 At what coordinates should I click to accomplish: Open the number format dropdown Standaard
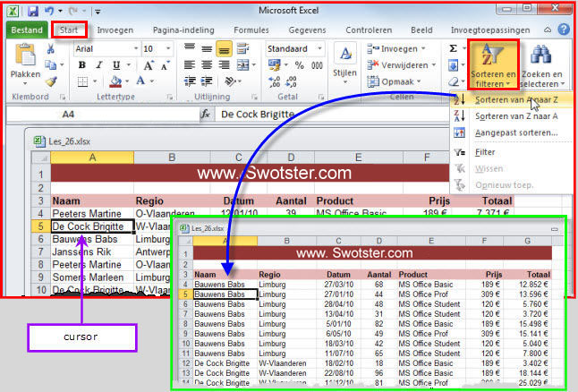coord(319,48)
